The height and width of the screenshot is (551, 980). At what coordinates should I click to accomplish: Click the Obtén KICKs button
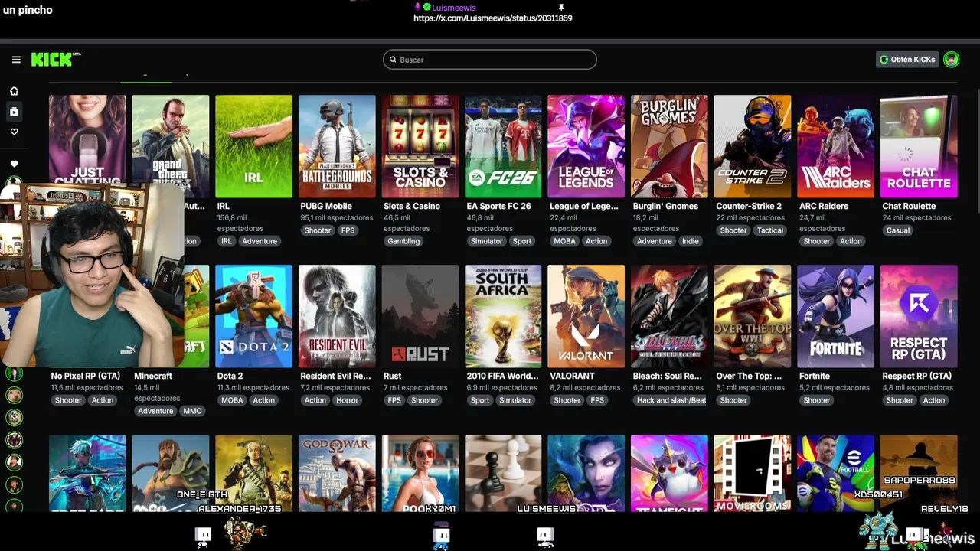point(906,60)
